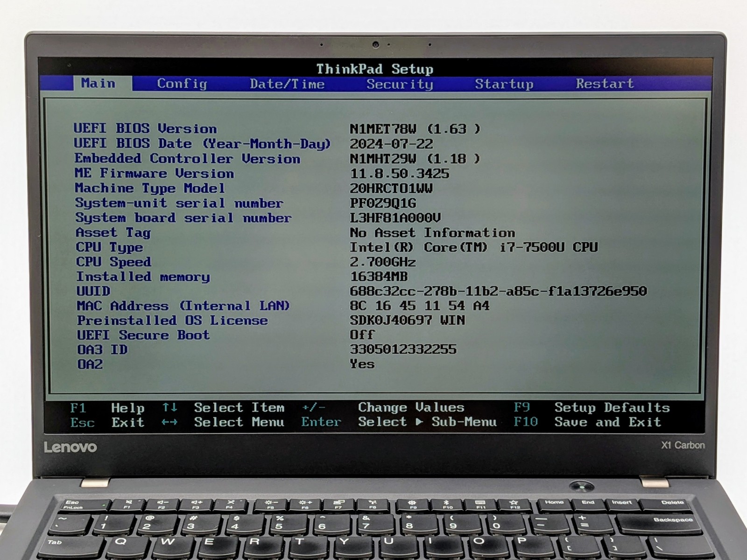This screenshot has height=560, width=747.
Task: Select the Asset Tag label
Action: click(113, 232)
